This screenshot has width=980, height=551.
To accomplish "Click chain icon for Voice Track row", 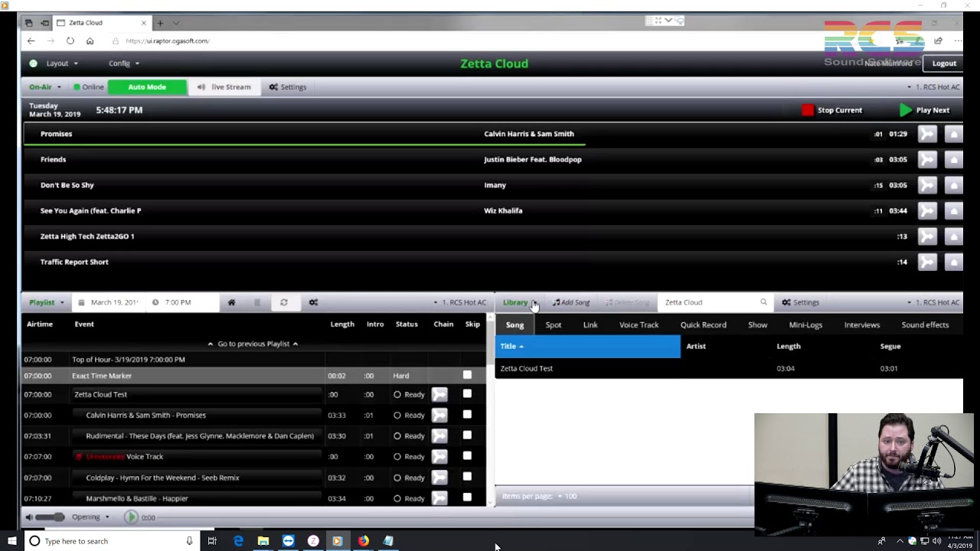I will 439,457.
